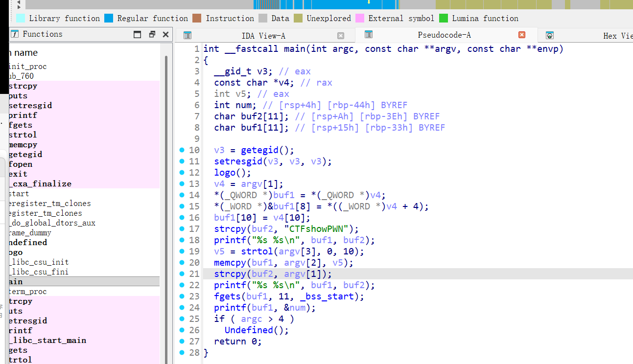Click the "CTFshowPWN" string literal
The height and width of the screenshot is (364, 633).
(316, 229)
